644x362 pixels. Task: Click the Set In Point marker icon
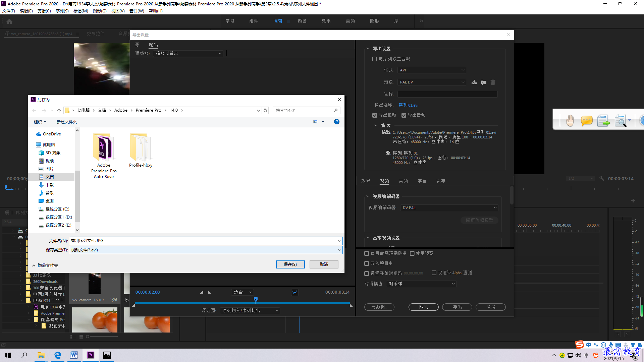[202, 292]
